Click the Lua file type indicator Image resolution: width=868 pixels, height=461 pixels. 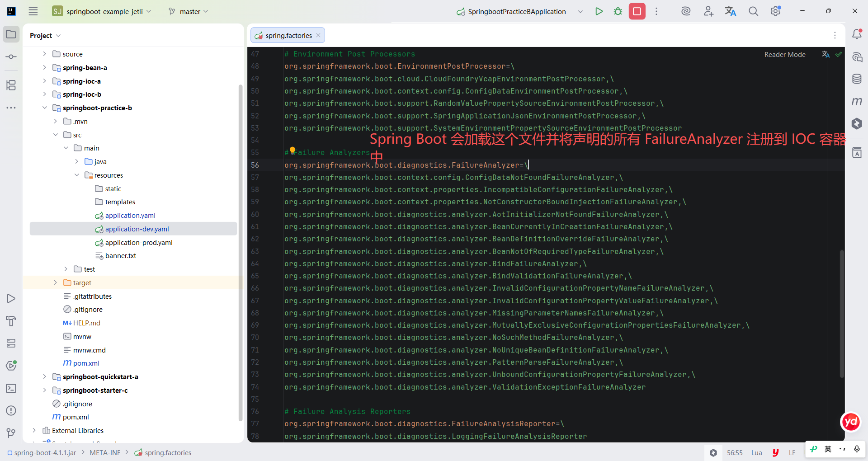pyautogui.click(x=756, y=452)
